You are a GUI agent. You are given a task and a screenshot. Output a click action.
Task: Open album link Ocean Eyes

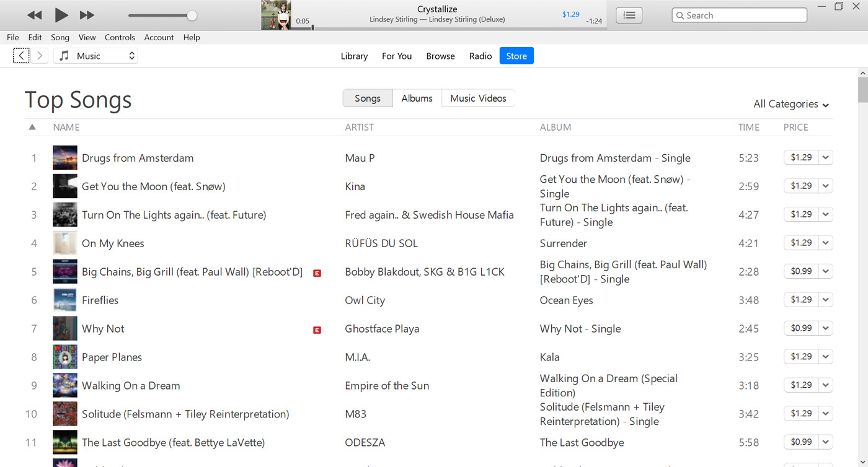(566, 300)
